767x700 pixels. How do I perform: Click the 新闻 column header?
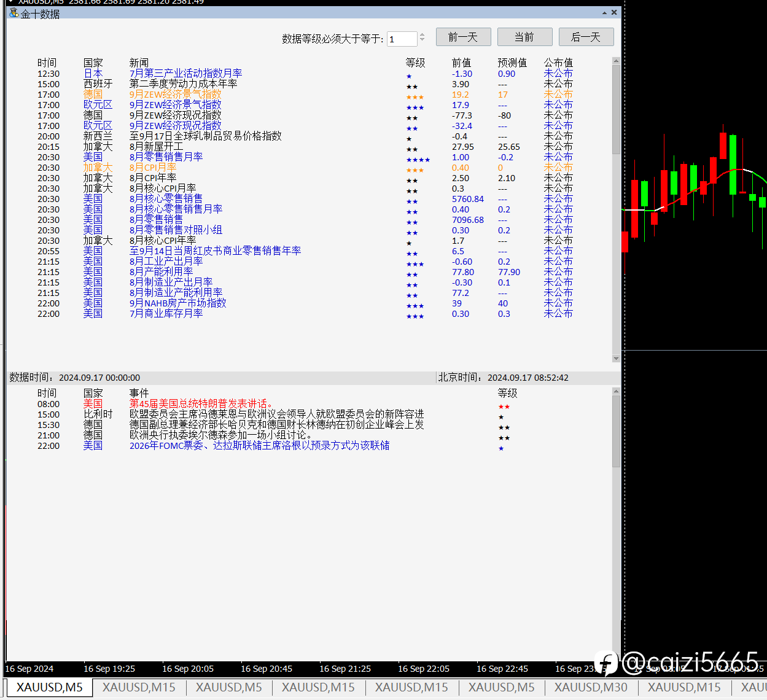coord(139,63)
